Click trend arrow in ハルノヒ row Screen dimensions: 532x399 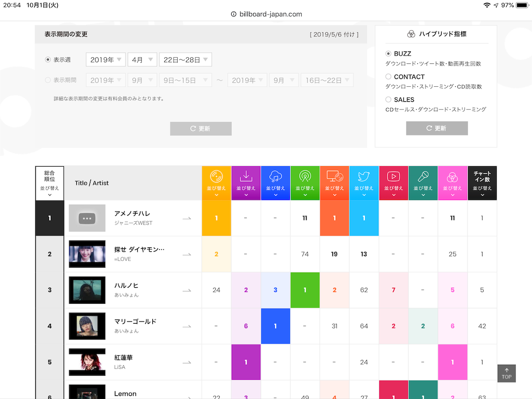187,290
